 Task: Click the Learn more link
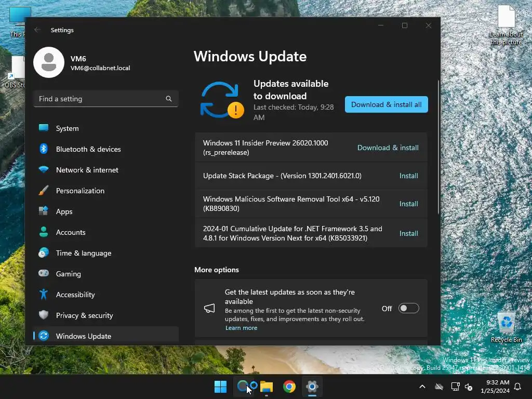coord(241,328)
